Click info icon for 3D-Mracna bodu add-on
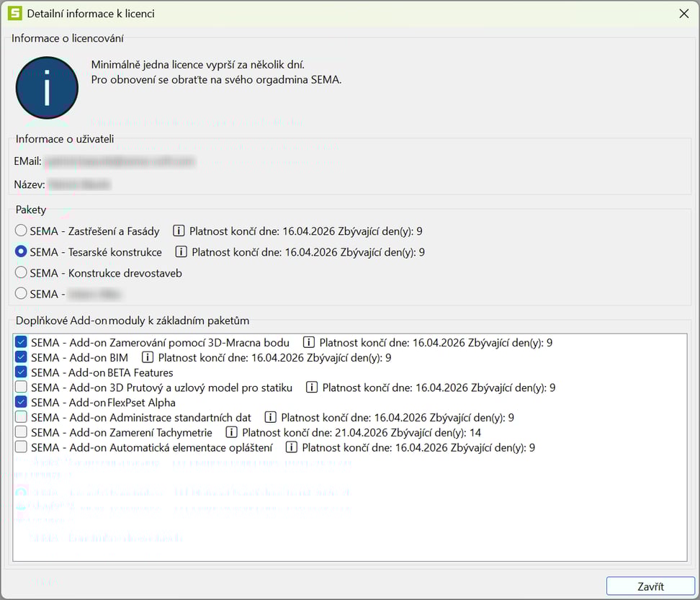 coord(309,343)
